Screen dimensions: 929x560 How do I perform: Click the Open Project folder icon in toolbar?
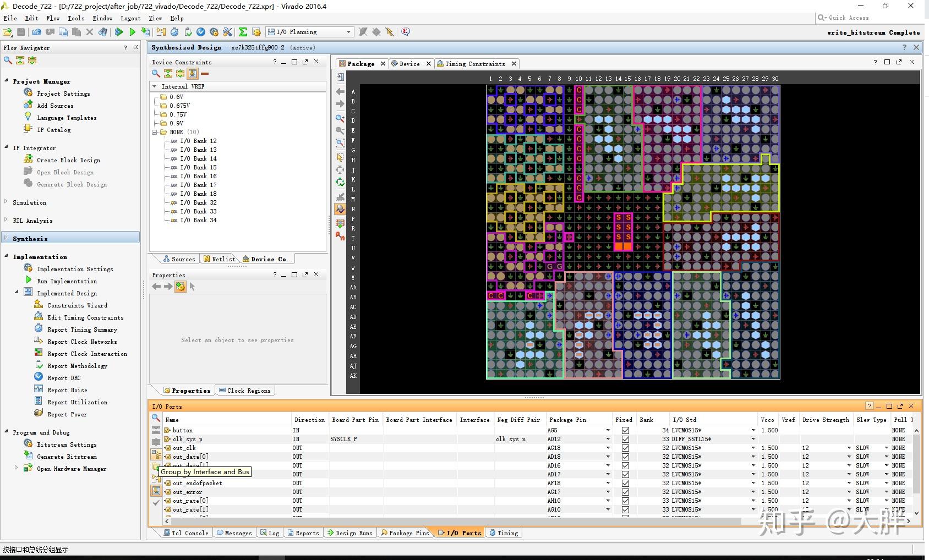[8, 32]
